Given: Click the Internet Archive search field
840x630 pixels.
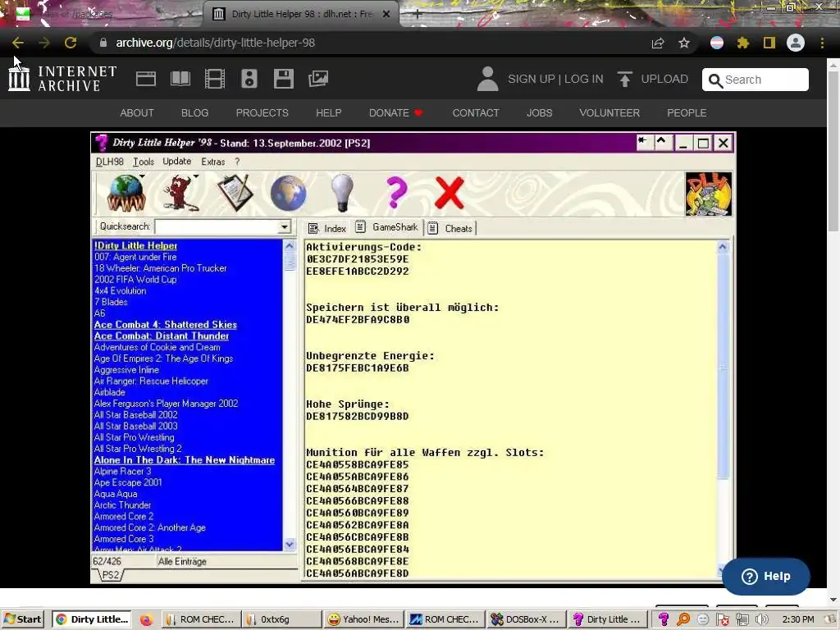Looking at the screenshot, I should 756,80.
